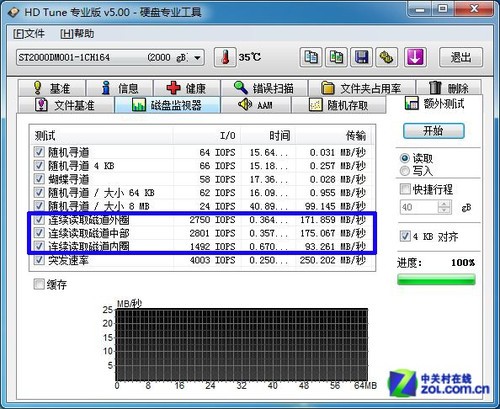This screenshot has width=500, height=409.
Task: Switch to the 错误扫描 error scan tab
Action: point(264,88)
